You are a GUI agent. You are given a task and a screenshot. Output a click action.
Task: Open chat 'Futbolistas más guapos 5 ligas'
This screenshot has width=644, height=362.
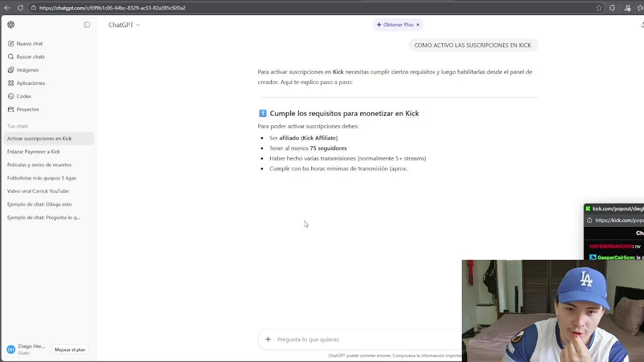pos(48,178)
